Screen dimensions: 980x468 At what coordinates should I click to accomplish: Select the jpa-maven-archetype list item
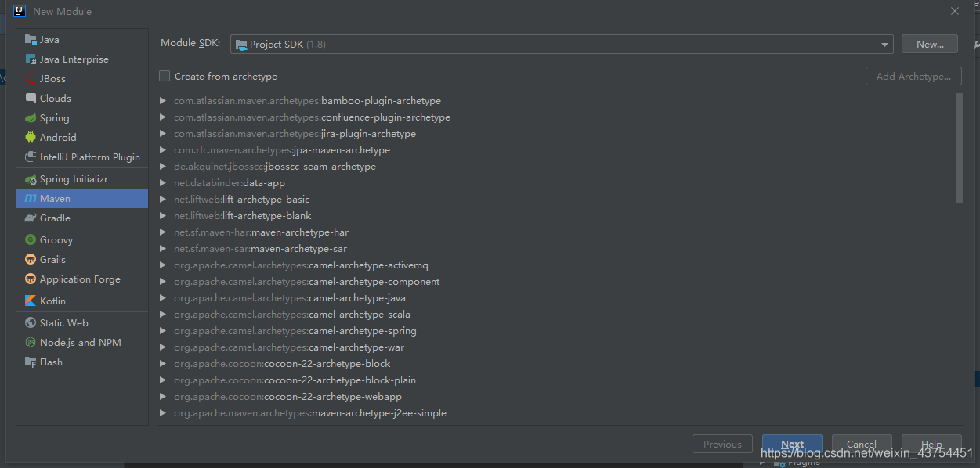282,150
